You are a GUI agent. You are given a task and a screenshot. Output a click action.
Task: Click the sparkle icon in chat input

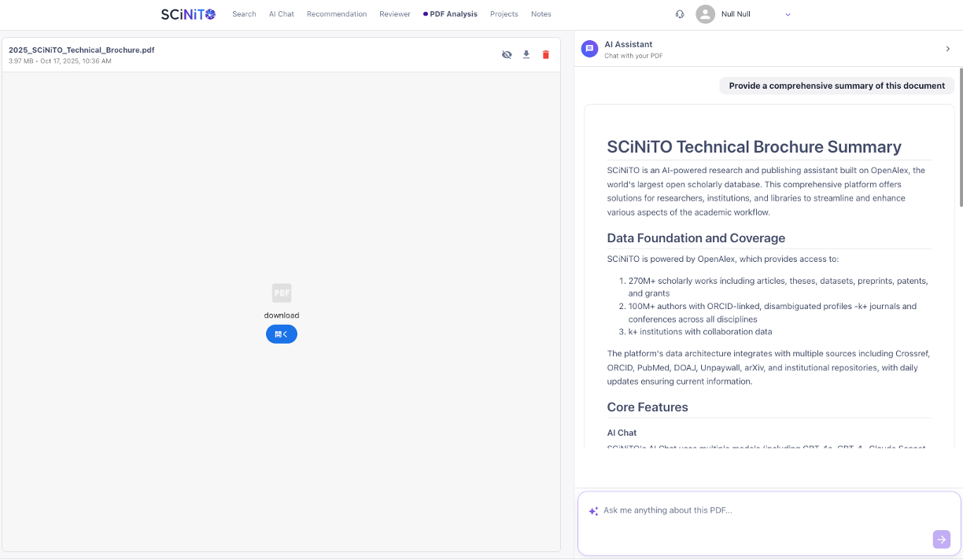(593, 511)
